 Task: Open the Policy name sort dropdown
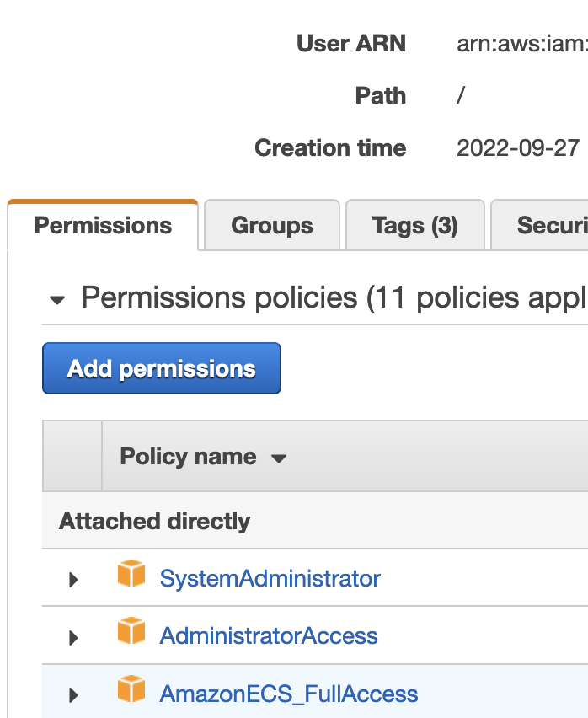(278, 457)
